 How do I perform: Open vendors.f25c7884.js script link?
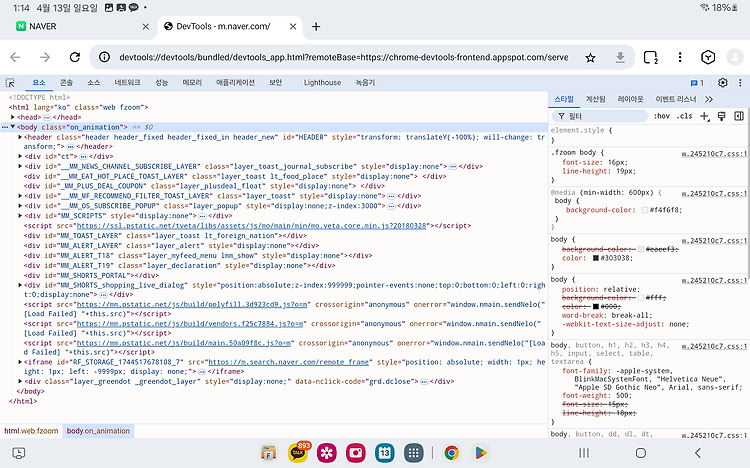click(x=189, y=323)
